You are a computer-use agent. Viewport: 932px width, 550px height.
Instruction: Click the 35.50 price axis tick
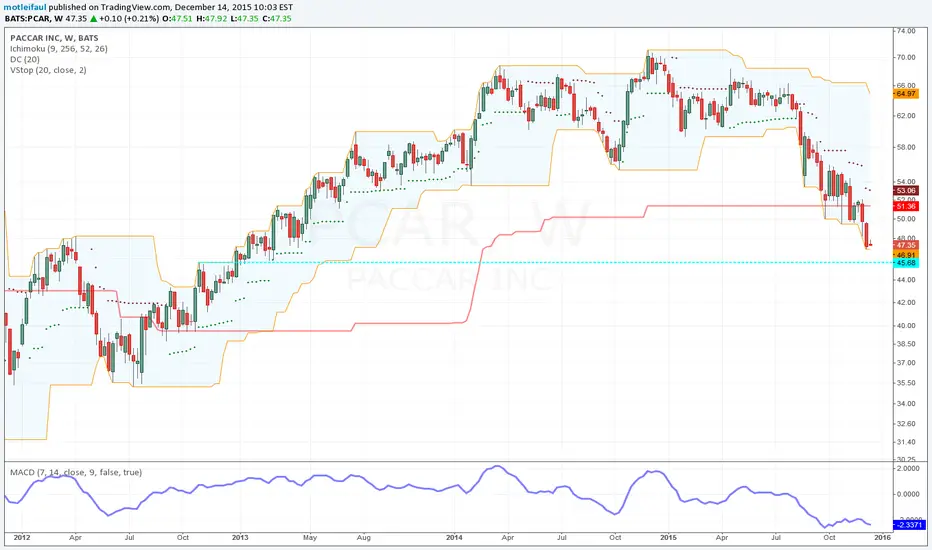tap(906, 383)
